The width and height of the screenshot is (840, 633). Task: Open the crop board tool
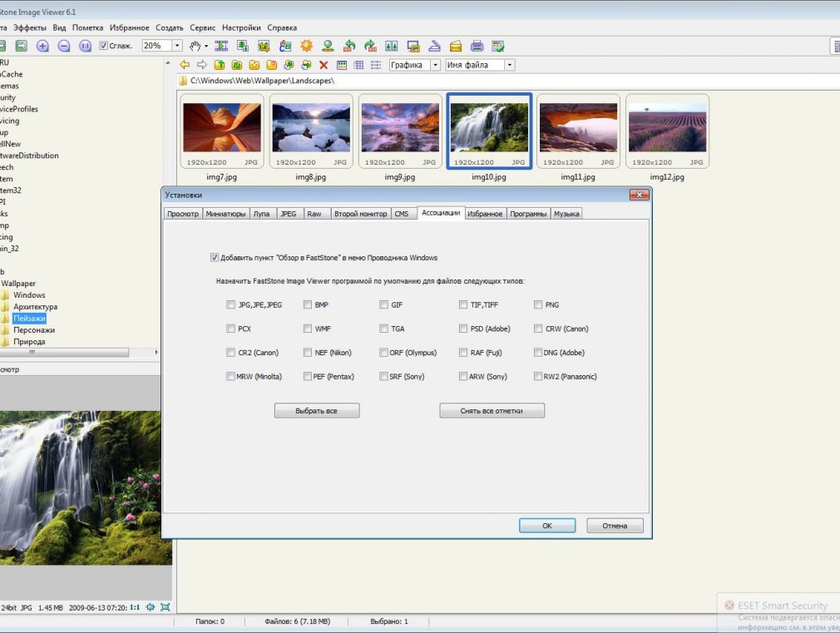click(x=264, y=46)
